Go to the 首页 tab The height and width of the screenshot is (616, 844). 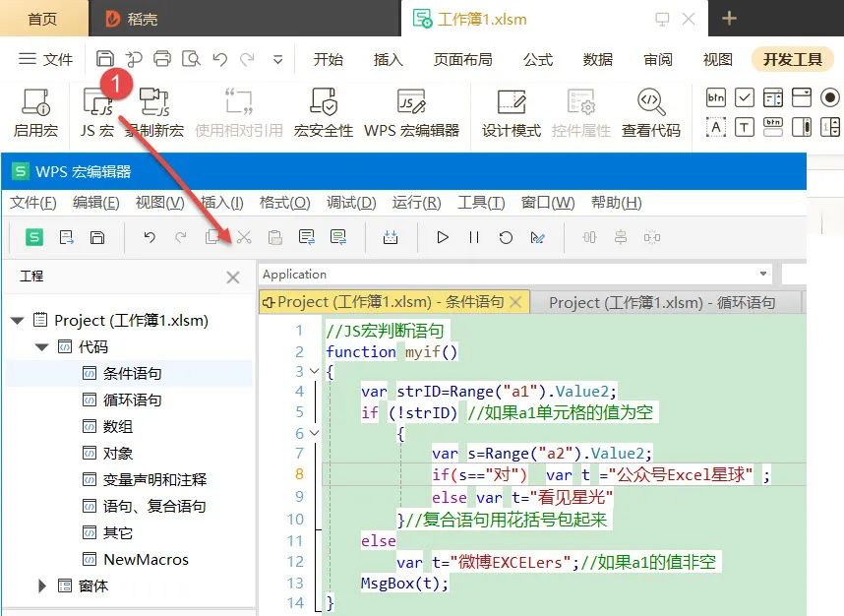(42, 19)
